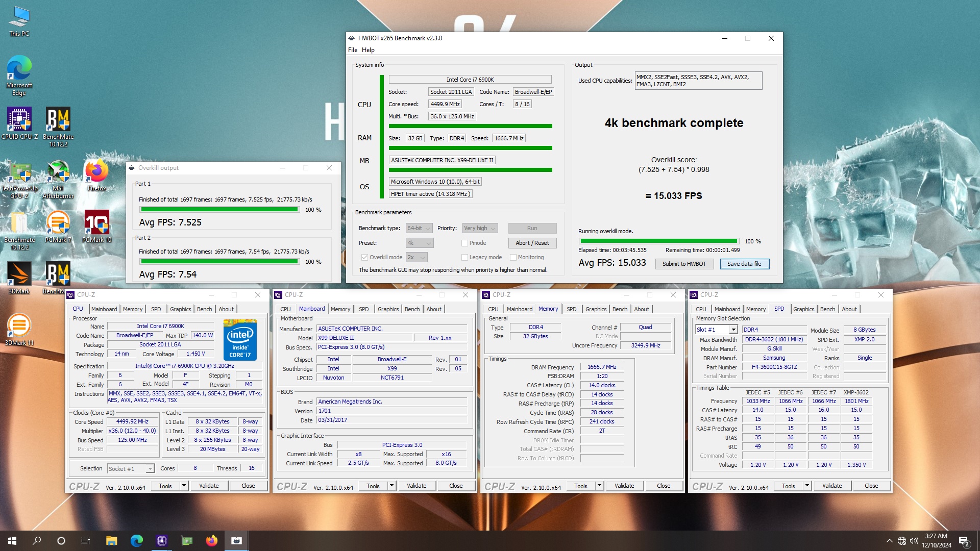Screen dimensions: 980x551
Task: Open notification center icon
Action: click(x=964, y=541)
